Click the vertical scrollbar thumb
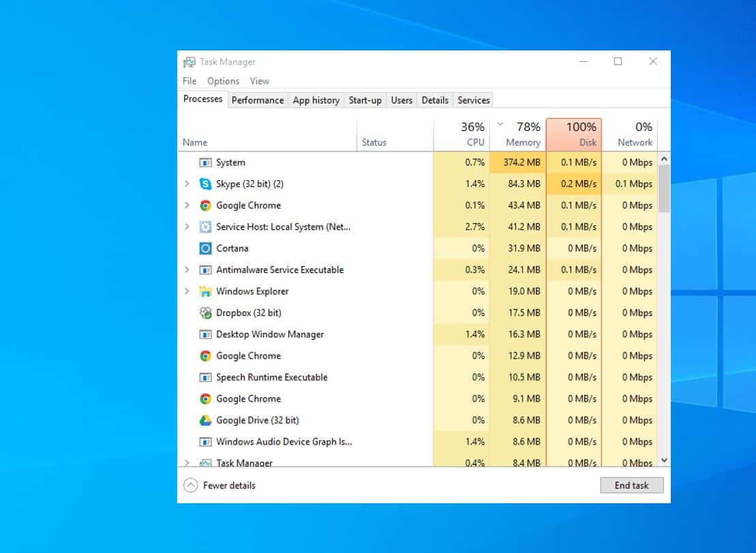This screenshot has height=553, width=756. tap(664, 189)
